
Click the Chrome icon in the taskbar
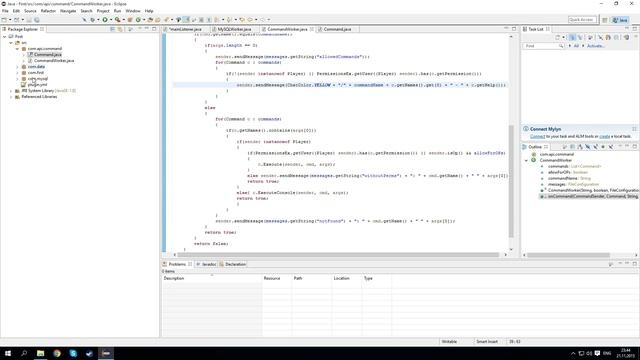57,353
